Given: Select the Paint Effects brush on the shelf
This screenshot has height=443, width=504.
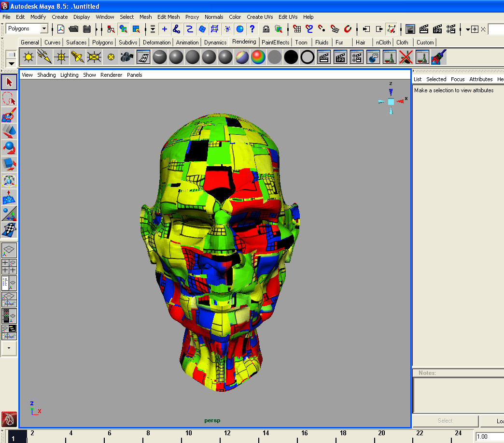Looking at the screenshot, I should (x=439, y=57).
